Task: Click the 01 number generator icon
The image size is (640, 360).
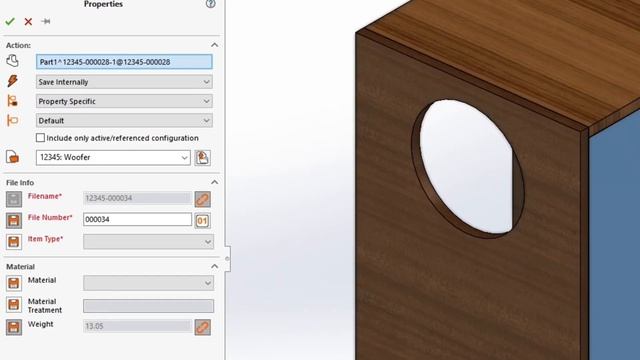Action: pos(202,221)
